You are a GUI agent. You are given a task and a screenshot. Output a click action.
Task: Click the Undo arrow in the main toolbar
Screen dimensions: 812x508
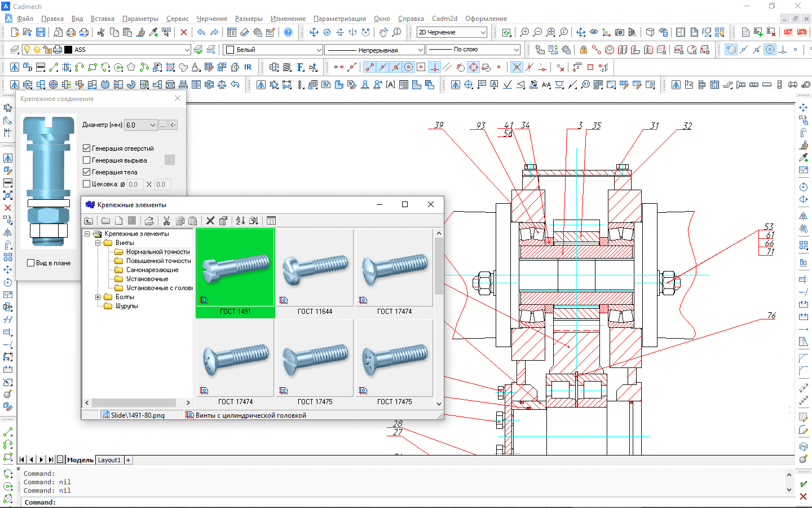[201, 32]
